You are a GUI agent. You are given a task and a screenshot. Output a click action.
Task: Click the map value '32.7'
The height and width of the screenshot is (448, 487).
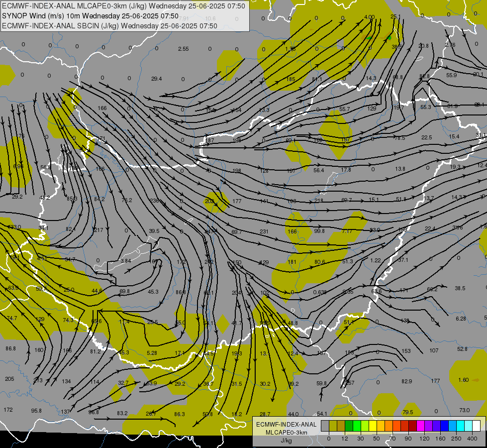point(123,383)
